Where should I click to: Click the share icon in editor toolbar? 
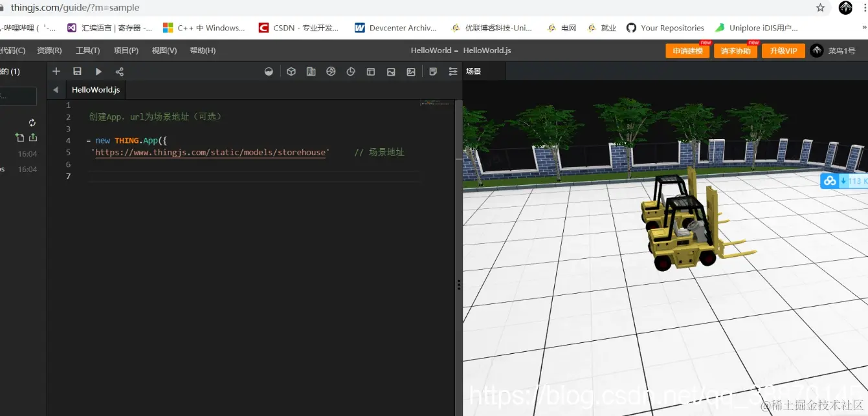point(120,71)
